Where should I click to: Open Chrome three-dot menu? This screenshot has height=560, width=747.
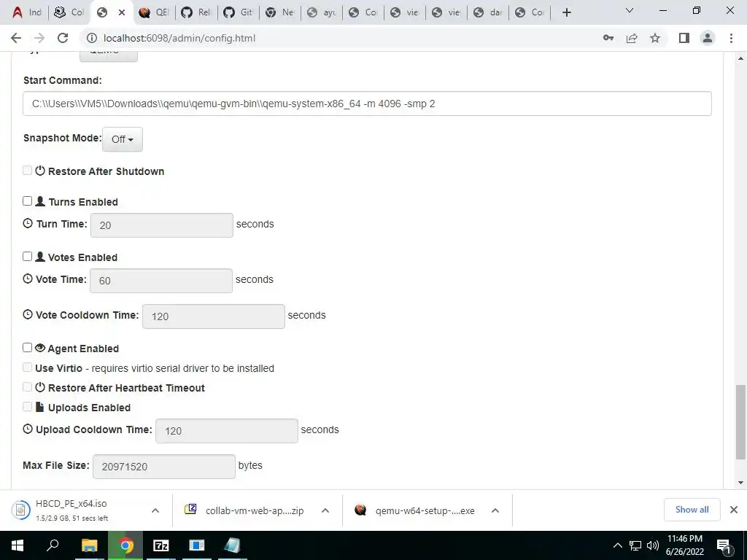(x=731, y=38)
